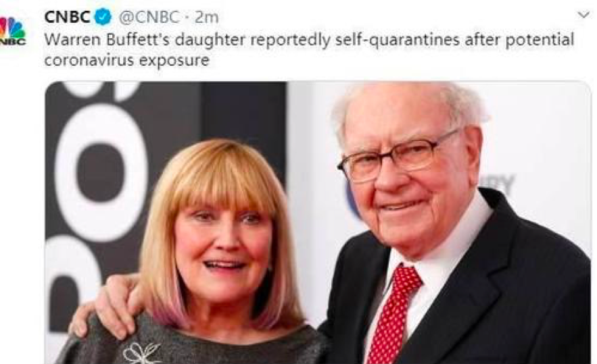Click the man's glasses in the photo
The width and height of the screenshot is (597, 364).
click(x=398, y=156)
